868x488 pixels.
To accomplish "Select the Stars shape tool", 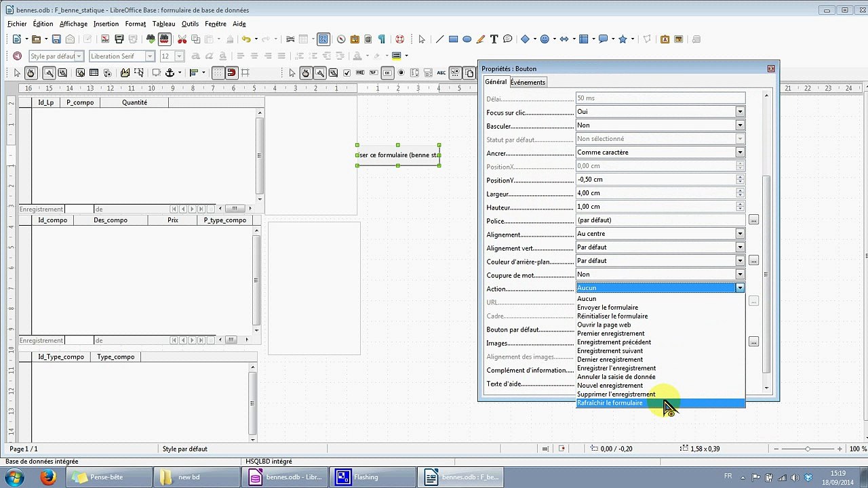I will pos(623,39).
